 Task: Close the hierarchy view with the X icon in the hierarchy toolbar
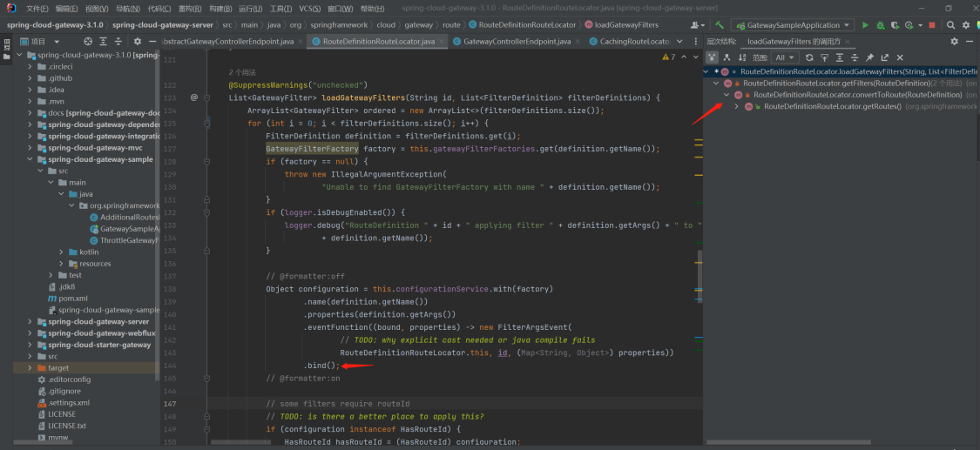[899, 57]
